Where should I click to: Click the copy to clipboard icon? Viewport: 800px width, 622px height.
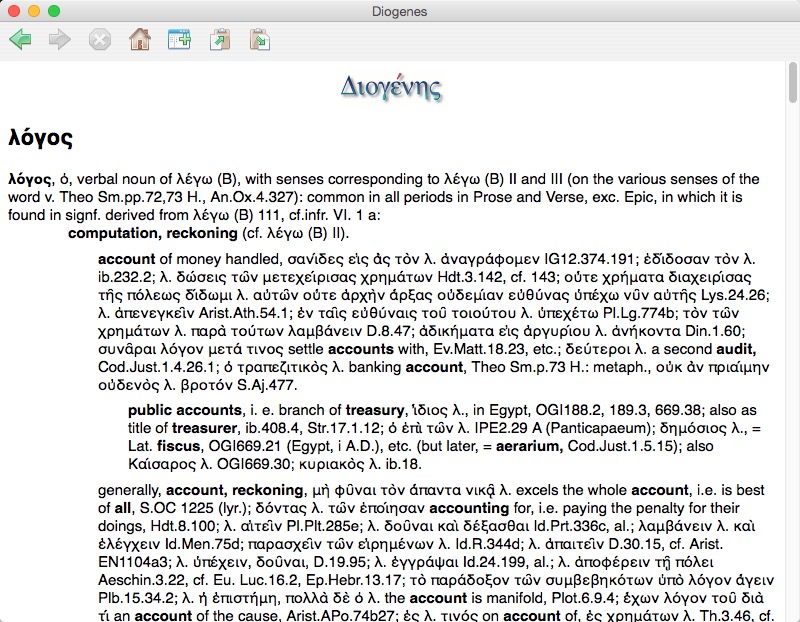(x=219, y=40)
